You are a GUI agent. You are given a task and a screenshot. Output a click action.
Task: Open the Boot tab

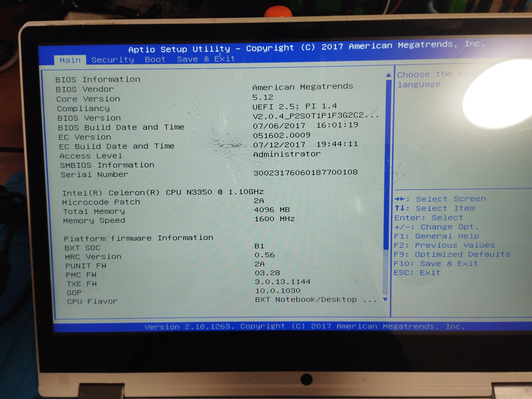(x=155, y=60)
